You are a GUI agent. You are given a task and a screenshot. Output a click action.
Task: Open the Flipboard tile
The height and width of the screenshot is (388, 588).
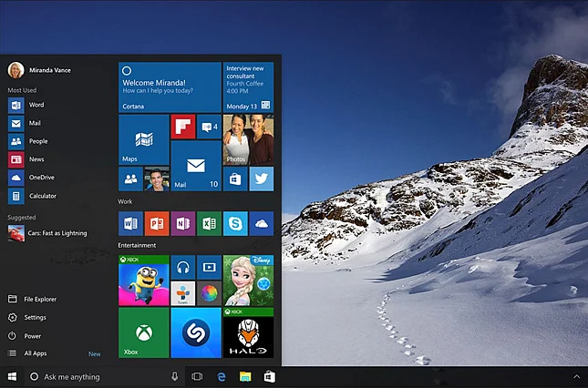pyautogui.click(x=183, y=127)
